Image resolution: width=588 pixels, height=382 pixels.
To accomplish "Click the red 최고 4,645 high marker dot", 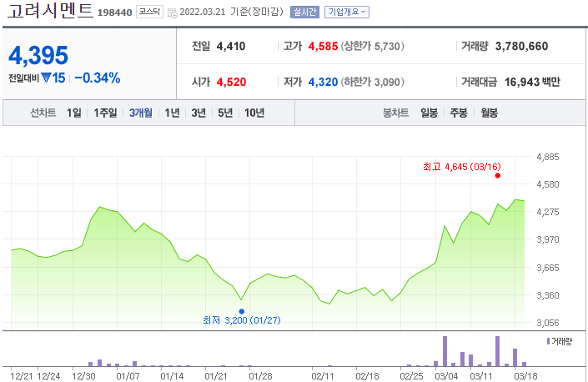I will (498, 175).
